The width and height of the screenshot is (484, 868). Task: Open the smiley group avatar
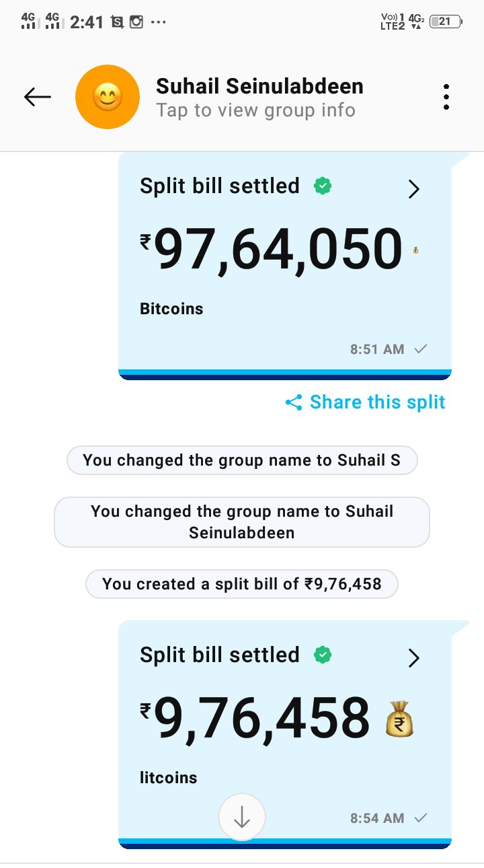pyautogui.click(x=108, y=98)
